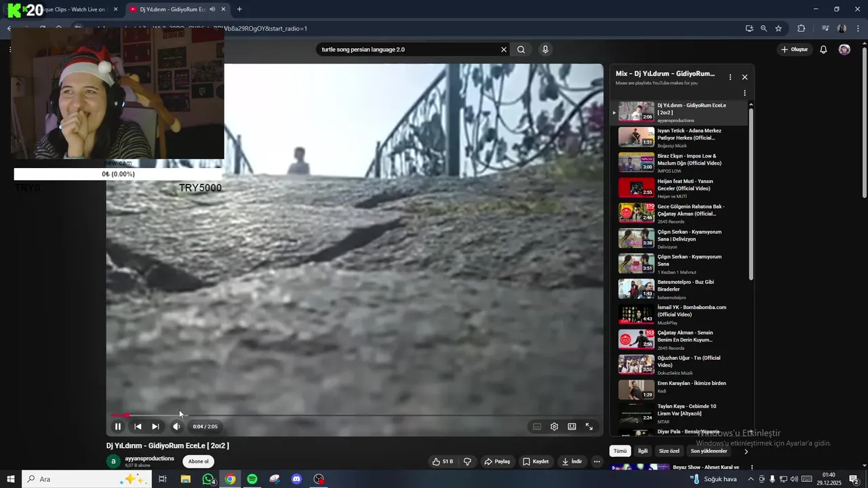Seek on the video progress bar
868x488 pixels.
pyautogui.click(x=354, y=415)
